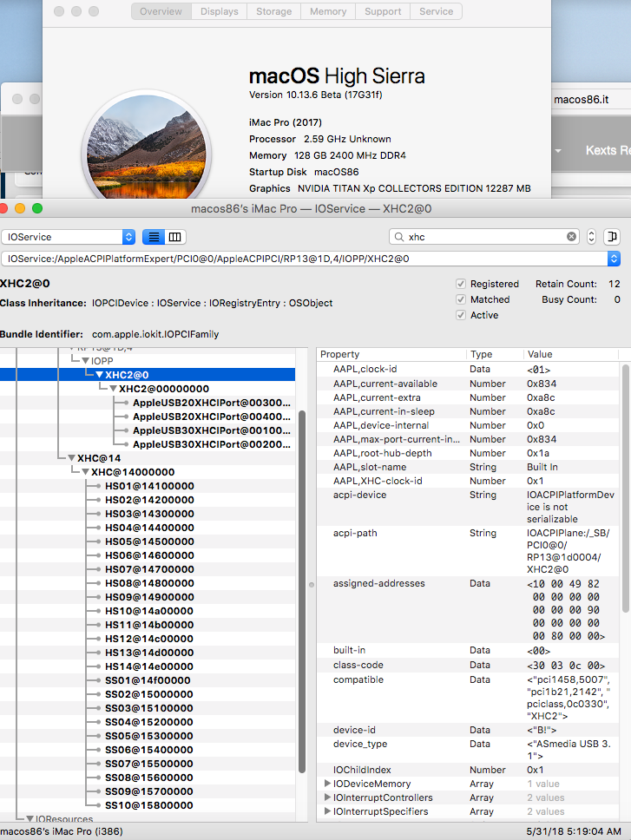Open the IOService plane dropdown
Image resolution: width=631 pixels, height=840 pixels.
point(68,237)
